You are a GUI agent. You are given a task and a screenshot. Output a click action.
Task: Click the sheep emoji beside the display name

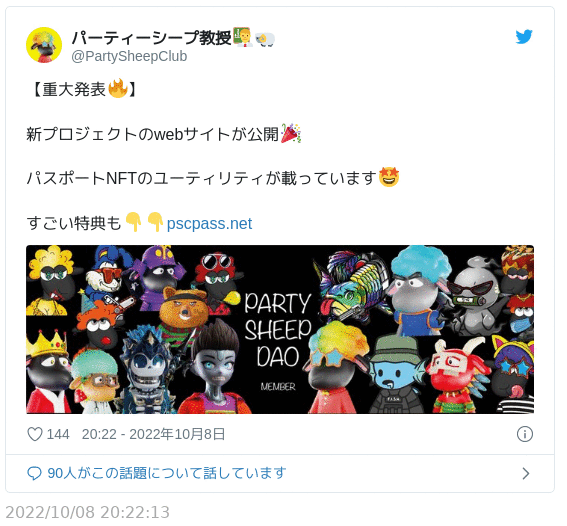265,39
